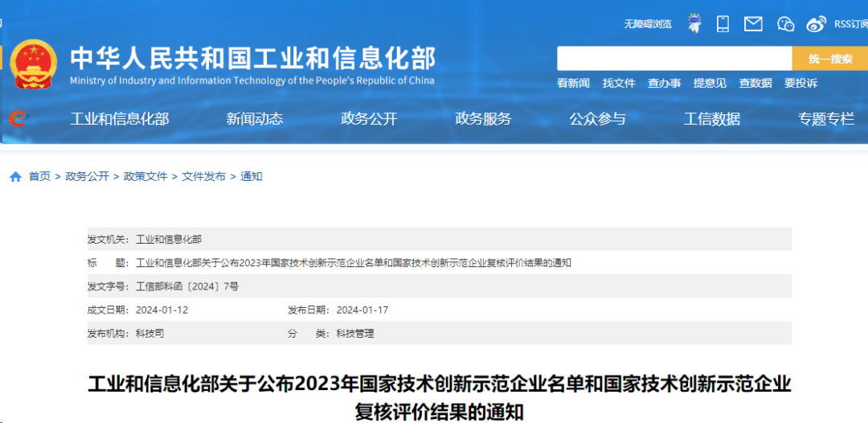Open RSS订阅 link
Image resolution: width=868 pixels, height=423 pixels.
(x=851, y=24)
